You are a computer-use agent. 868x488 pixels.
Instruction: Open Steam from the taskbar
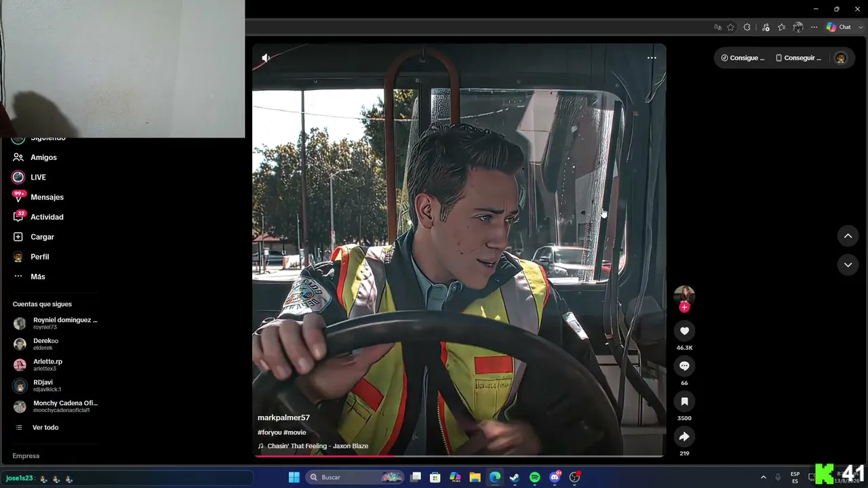[x=515, y=477]
